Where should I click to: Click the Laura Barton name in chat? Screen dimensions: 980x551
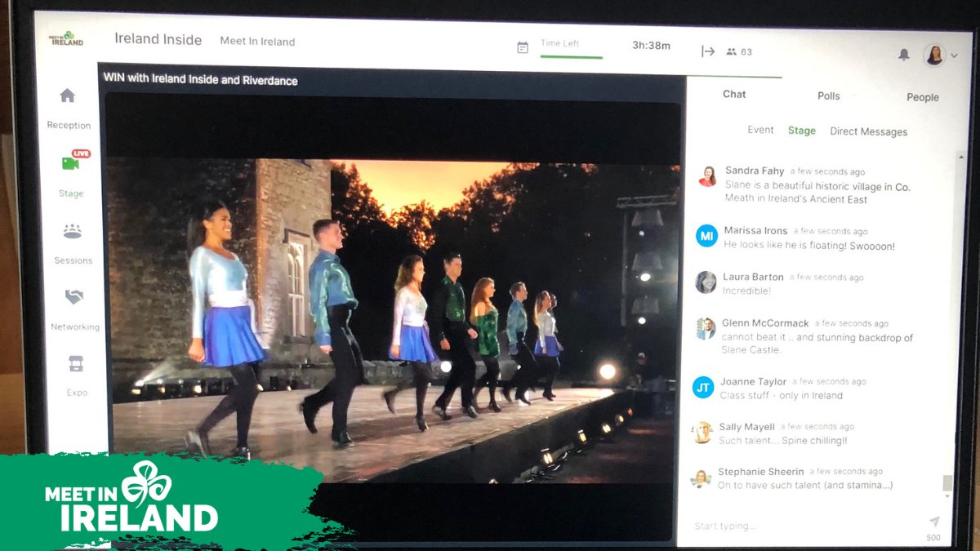pyautogui.click(x=753, y=277)
